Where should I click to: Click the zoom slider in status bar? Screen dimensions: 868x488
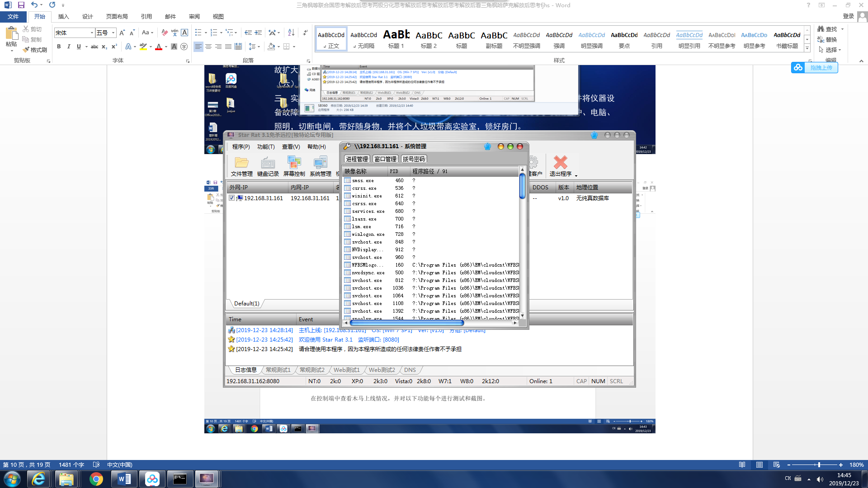coord(819,465)
